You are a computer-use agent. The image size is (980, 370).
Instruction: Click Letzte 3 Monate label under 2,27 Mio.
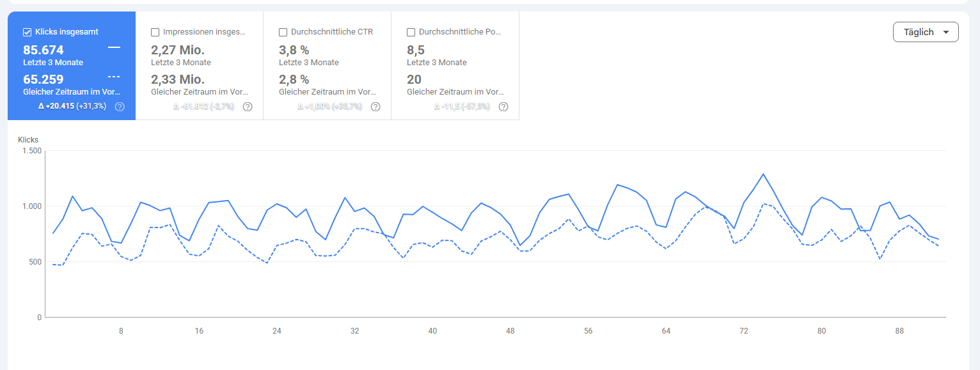point(181,63)
